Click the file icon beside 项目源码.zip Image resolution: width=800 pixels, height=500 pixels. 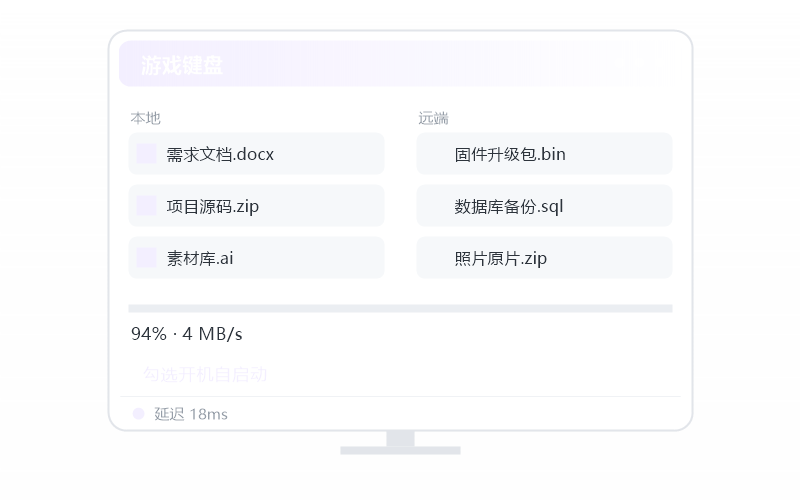tap(146, 206)
